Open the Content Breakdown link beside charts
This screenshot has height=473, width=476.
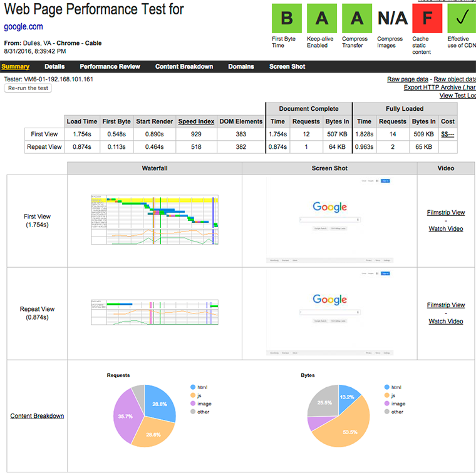coord(37,415)
